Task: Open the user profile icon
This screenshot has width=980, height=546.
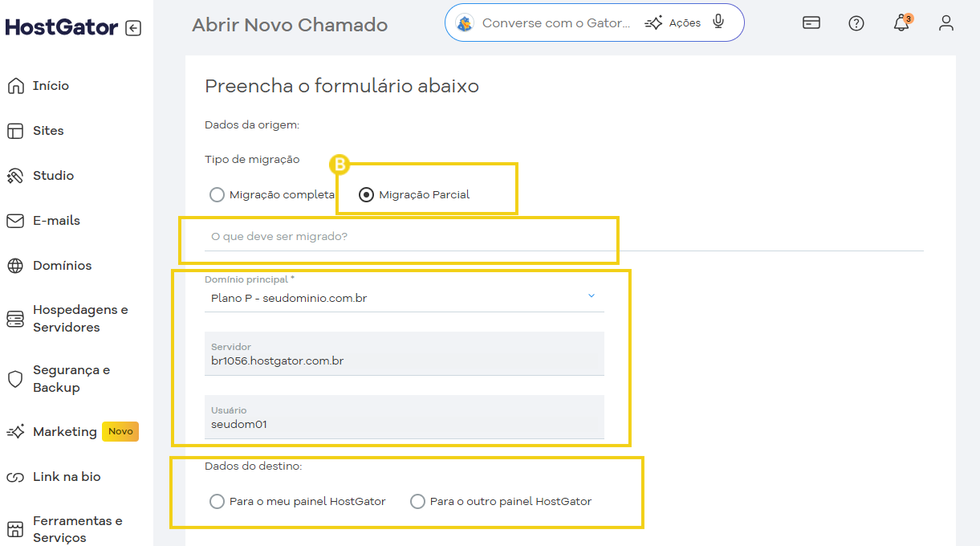Action: pyautogui.click(x=946, y=23)
